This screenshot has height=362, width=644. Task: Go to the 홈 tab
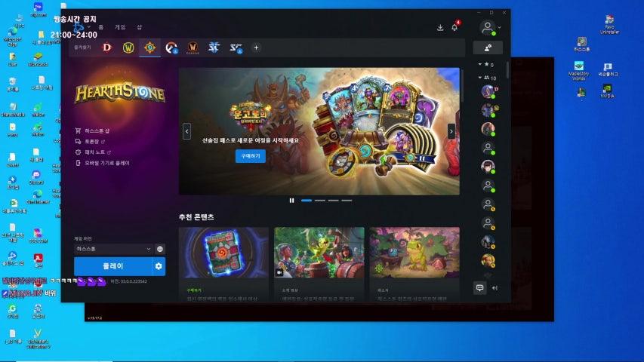pyautogui.click(x=101, y=27)
